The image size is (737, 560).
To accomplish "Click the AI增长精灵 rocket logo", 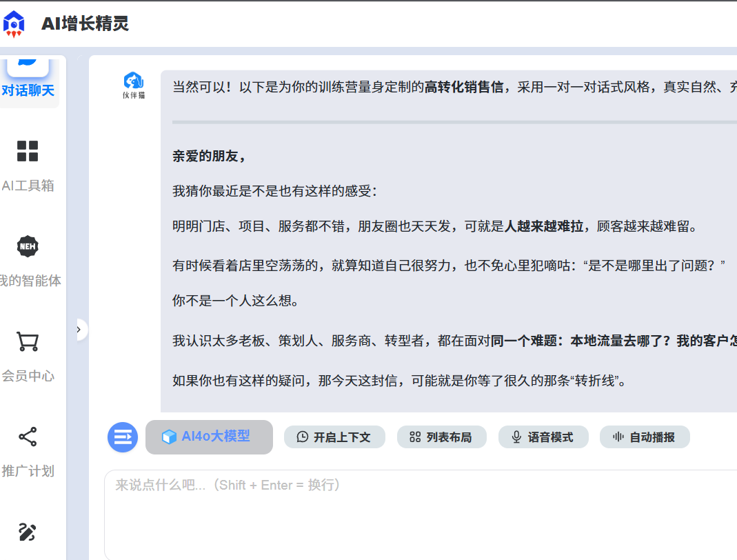I will point(14,23).
